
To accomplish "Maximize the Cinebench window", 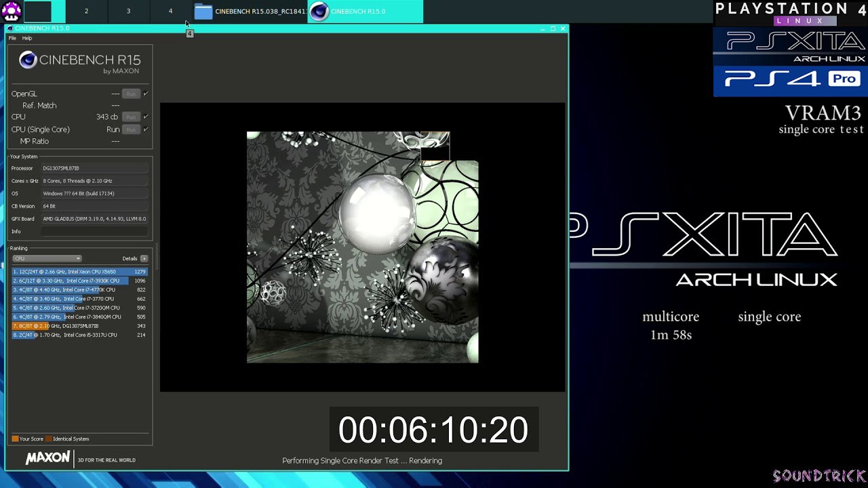I will click(x=553, y=28).
